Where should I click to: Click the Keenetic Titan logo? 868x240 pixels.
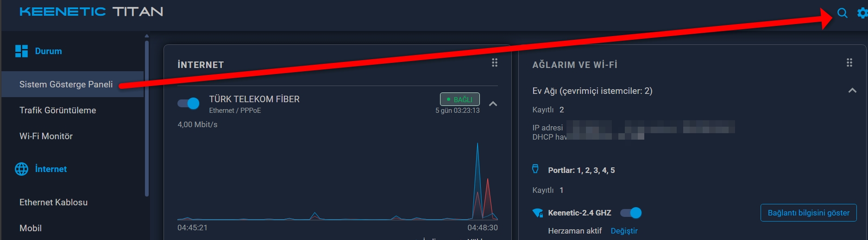pyautogui.click(x=91, y=12)
